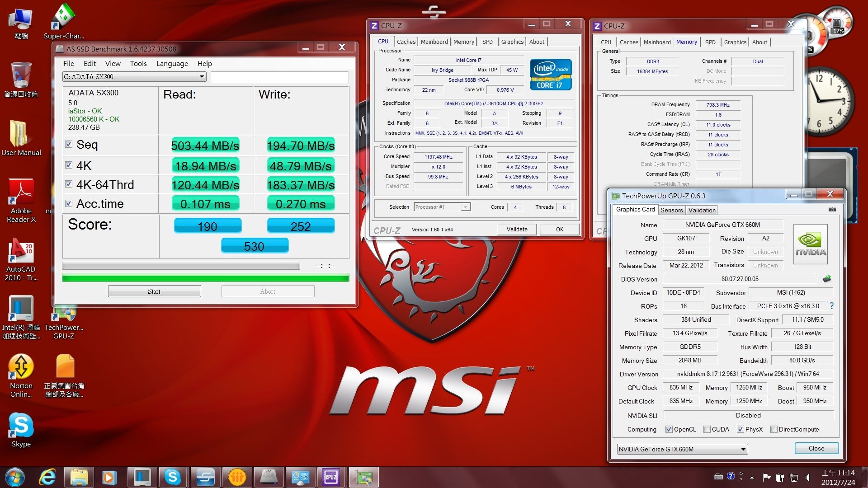Click the Validate button in CPU-Z

(517, 229)
